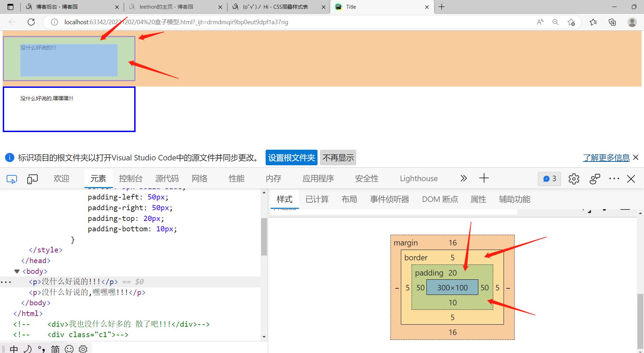Switch to 网络 tab
Image resolution: width=644 pixels, height=353 pixels.
coord(200,178)
